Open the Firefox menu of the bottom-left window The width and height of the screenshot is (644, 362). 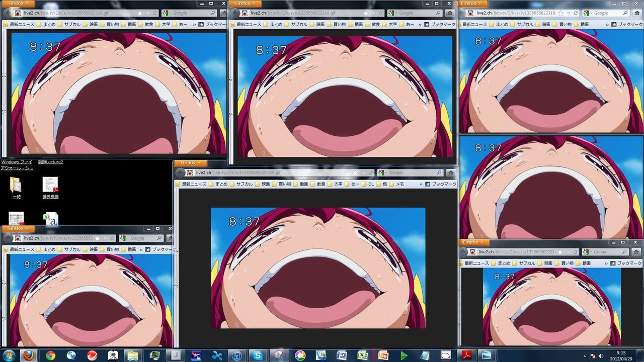pyautogui.click(x=19, y=228)
